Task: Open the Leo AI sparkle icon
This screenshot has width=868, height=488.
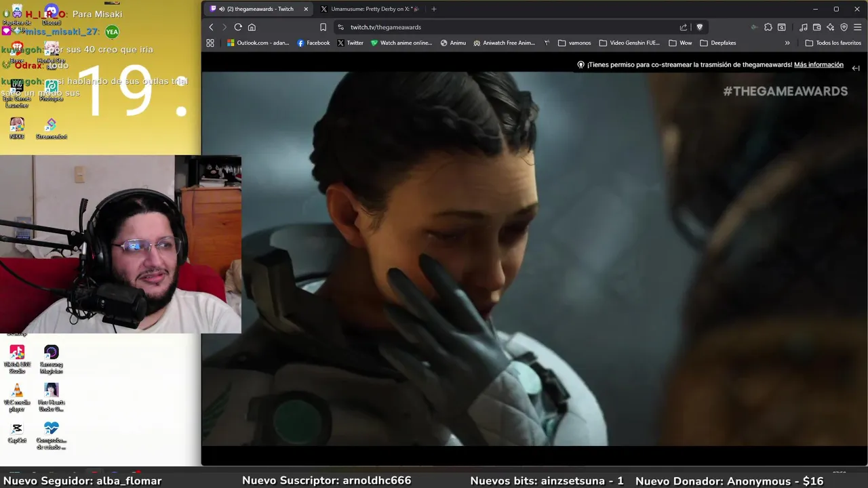Action: tap(830, 27)
